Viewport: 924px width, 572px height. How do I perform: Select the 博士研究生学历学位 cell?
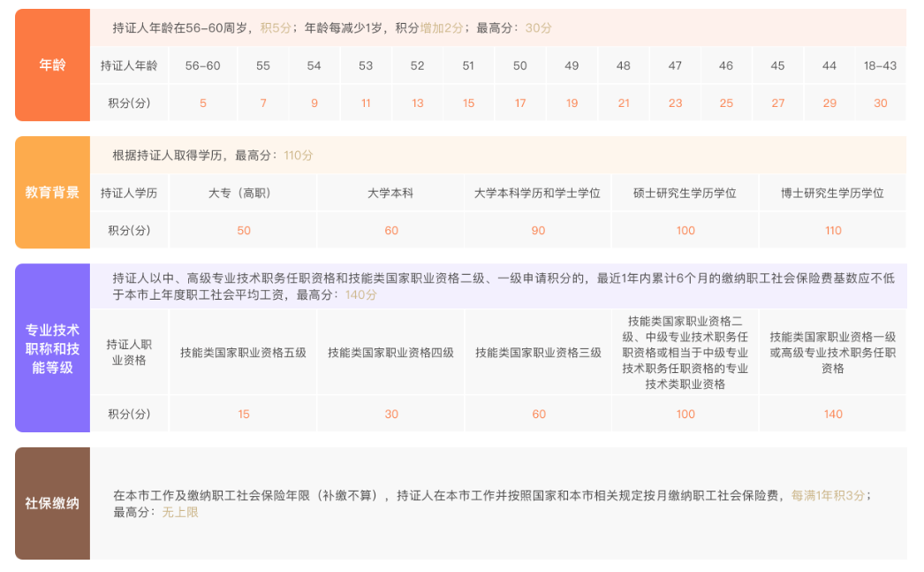click(833, 193)
